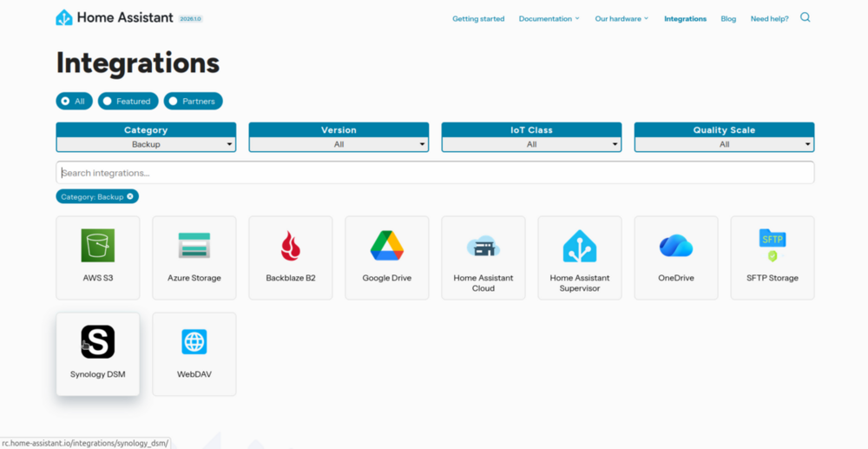Expand the Documentation menu
Viewport: 868px width, 449px height.
(x=549, y=19)
